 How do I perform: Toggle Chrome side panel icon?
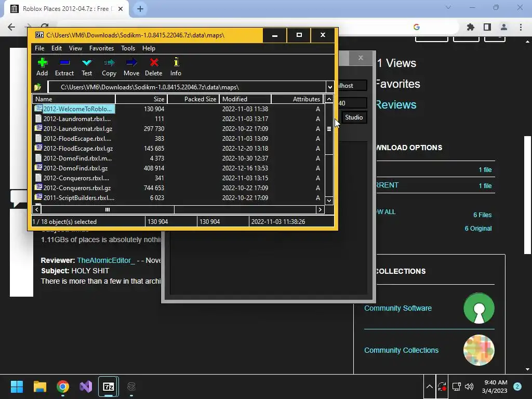click(487, 27)
